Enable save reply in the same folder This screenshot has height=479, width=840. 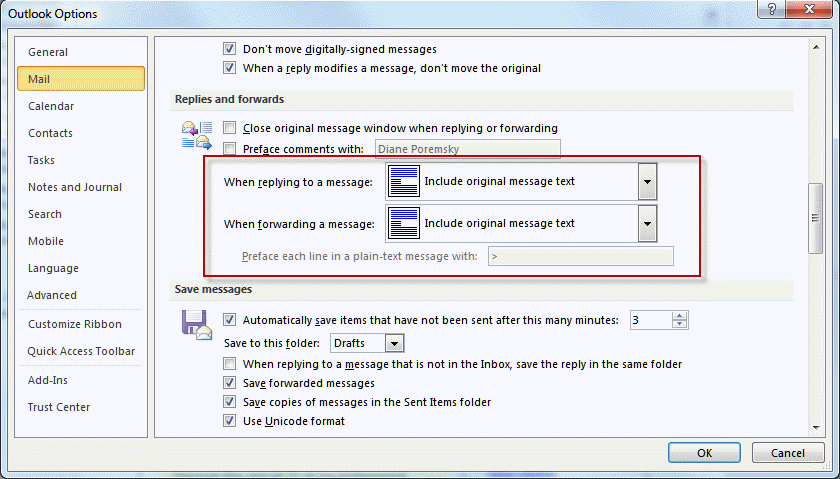pos(229,364)
